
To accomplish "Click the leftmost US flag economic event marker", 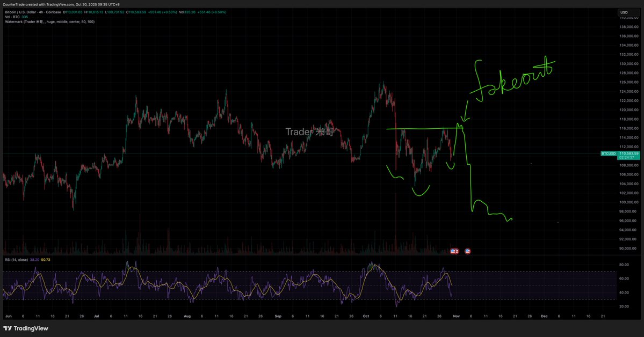I will coord(453,251).
